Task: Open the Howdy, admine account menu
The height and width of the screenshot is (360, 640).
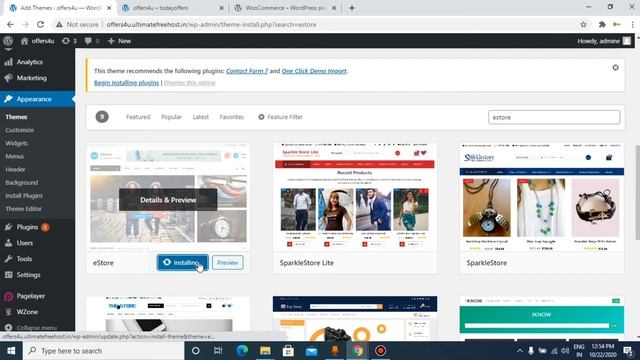Action: click(604, 41)
